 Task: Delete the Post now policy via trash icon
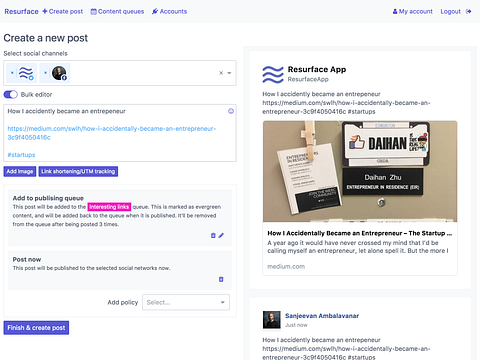221,279
